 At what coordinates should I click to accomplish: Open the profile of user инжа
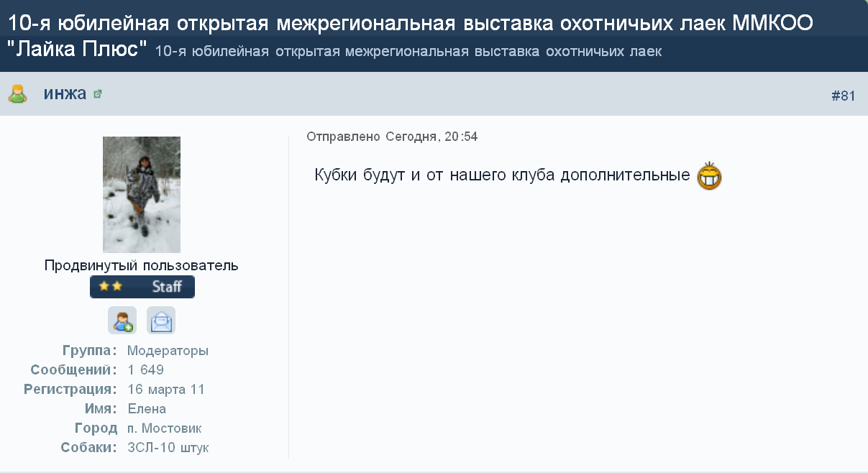[x=65, y=93]
